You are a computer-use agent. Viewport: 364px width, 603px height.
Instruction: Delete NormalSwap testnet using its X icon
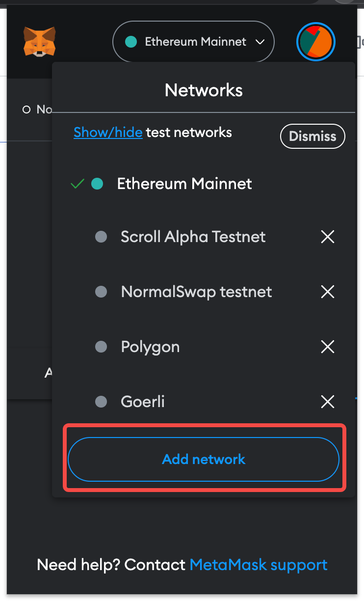[327, 292]
